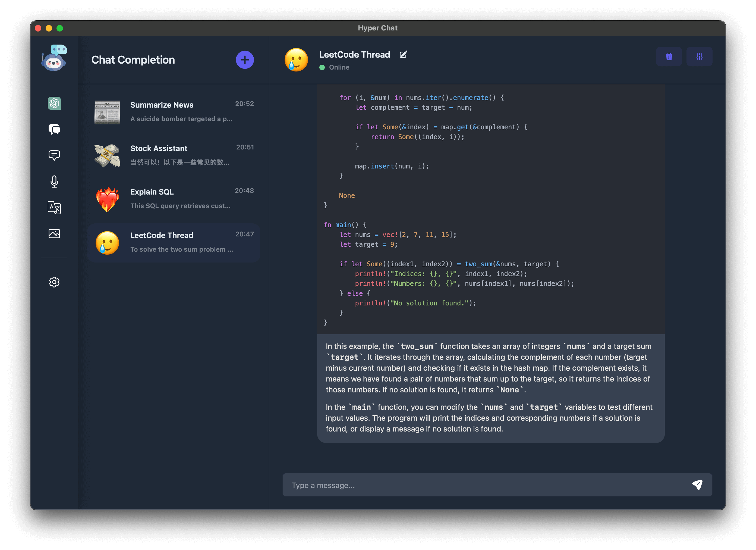The width and height of the screenshot is (756, 550).
Task: Click the robot app logo
Action: [54, 58]
